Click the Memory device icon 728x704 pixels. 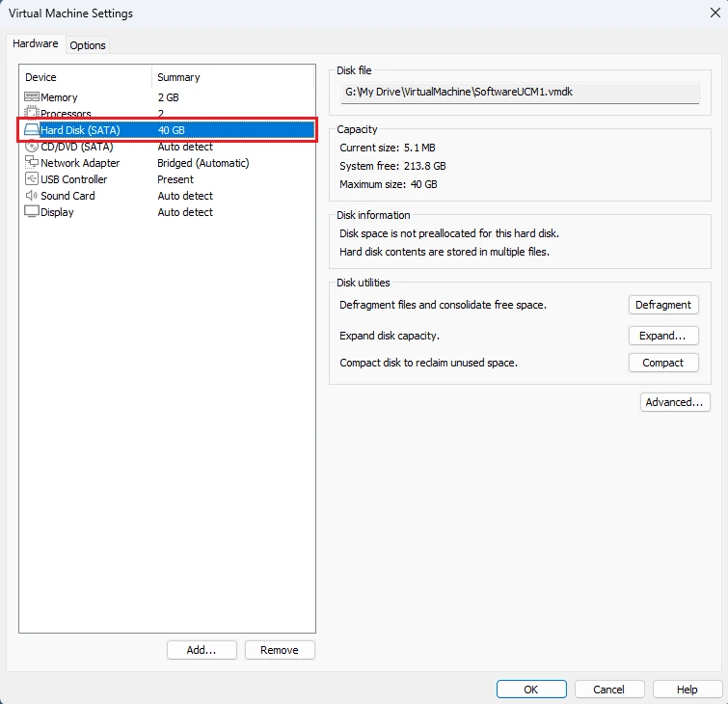click(x=32, y=97)
